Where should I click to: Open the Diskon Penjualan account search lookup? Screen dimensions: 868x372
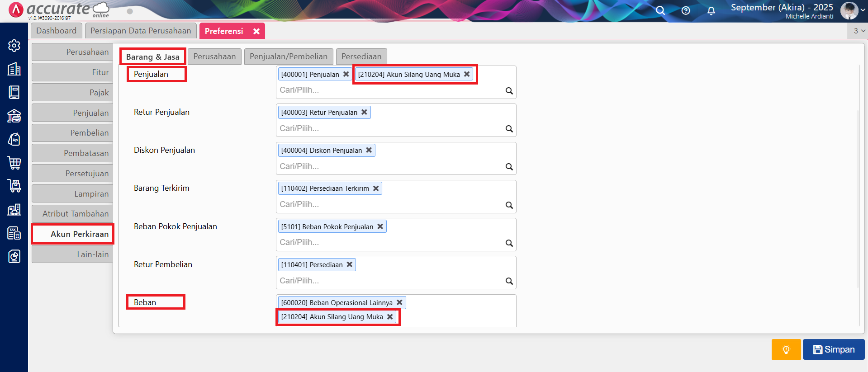(509, 167)
